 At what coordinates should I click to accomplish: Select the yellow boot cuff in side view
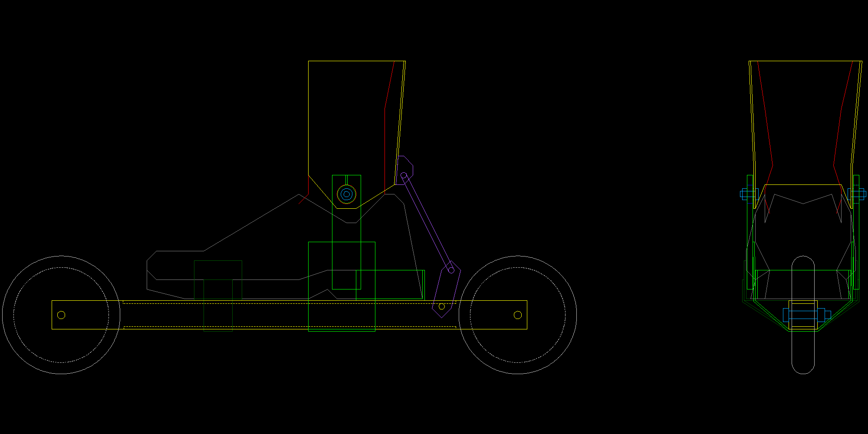(309, 117)
